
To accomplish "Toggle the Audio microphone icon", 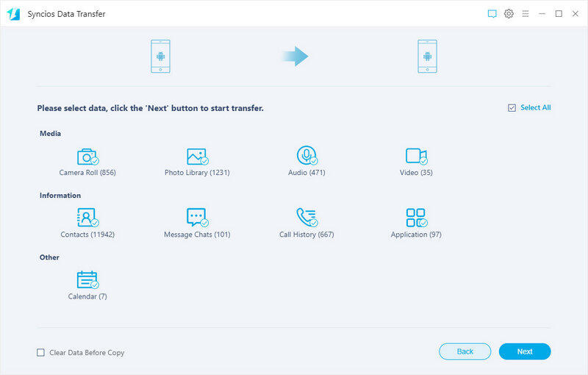I will (306, 156).
